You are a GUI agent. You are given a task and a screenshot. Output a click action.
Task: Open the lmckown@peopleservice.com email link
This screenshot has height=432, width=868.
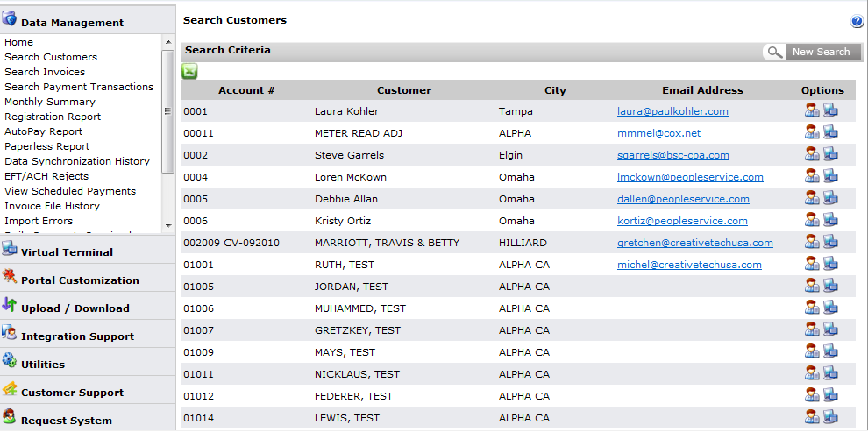click(x=690, y=177)
